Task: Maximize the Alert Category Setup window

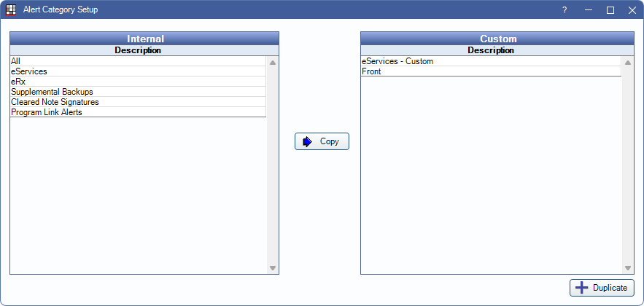Action: 610,10
